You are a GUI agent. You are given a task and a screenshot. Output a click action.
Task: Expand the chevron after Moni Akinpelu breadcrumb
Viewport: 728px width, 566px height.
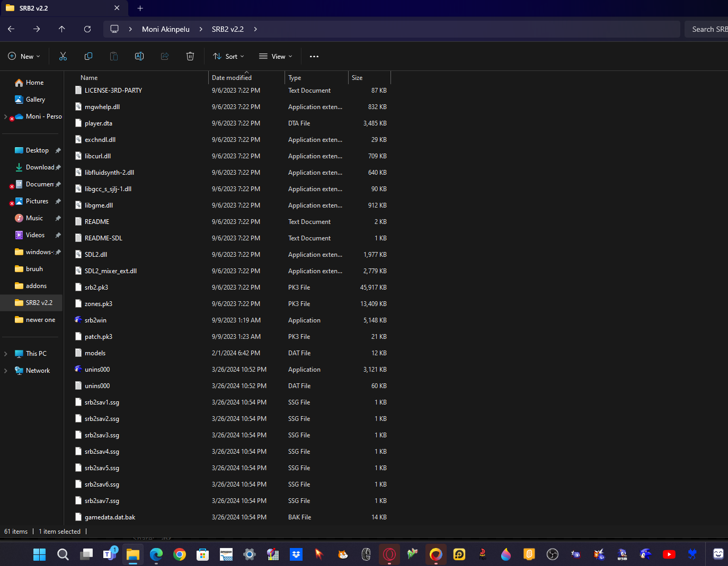click(201, 29)
